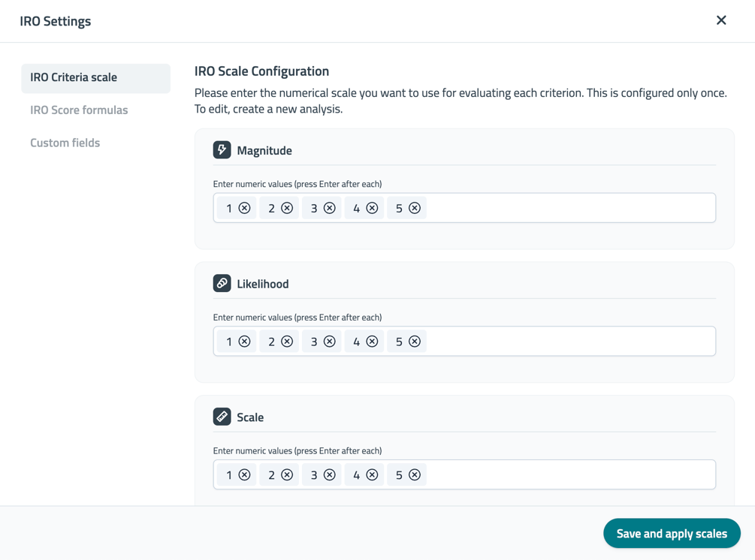
Task: Click Save and apply scales button
Action: point(672,533)
